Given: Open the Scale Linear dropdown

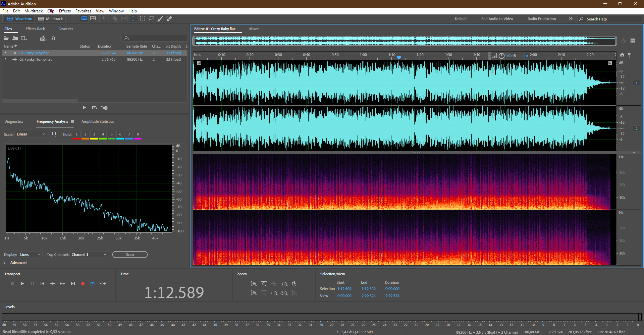Looking at the screenshot, I should coord(31,134).
